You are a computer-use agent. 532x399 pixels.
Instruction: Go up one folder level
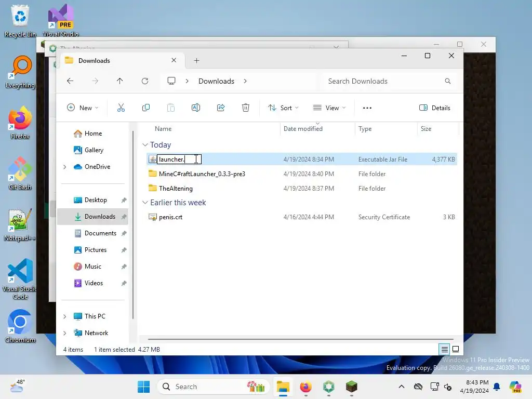tap(120, 81)
